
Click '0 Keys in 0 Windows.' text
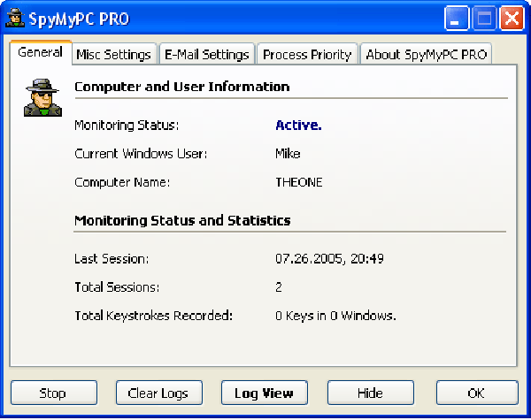335,316
